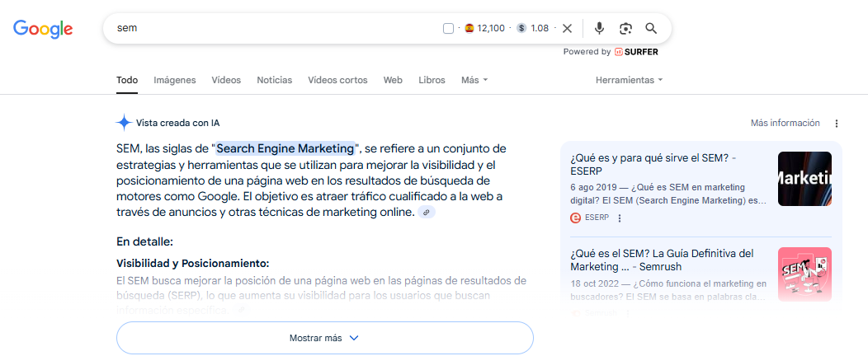Click Más información link

[x=785, y=123]
